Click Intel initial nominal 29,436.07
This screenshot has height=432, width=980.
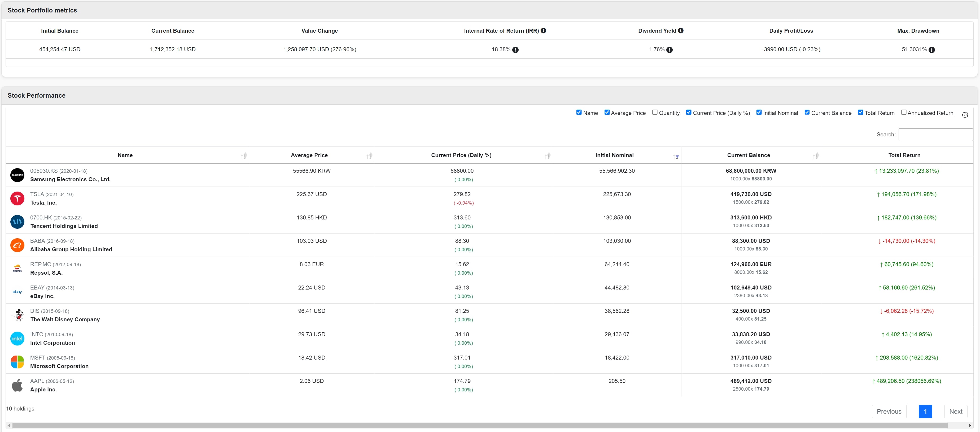coord(617,334)
